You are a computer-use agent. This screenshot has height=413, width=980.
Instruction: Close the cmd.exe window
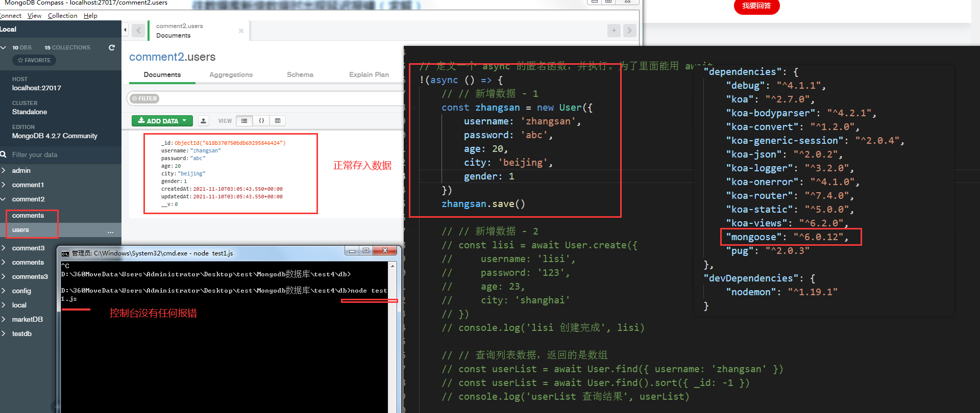385,250
